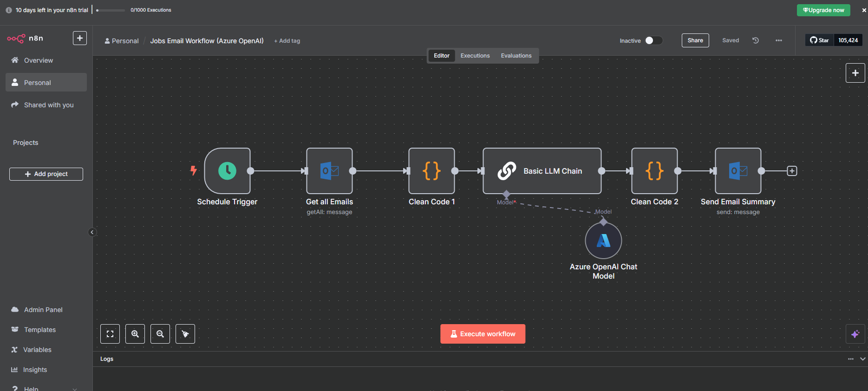
Task: Open the Logs panel three-dots menu
Action: (x=851, y=359)
